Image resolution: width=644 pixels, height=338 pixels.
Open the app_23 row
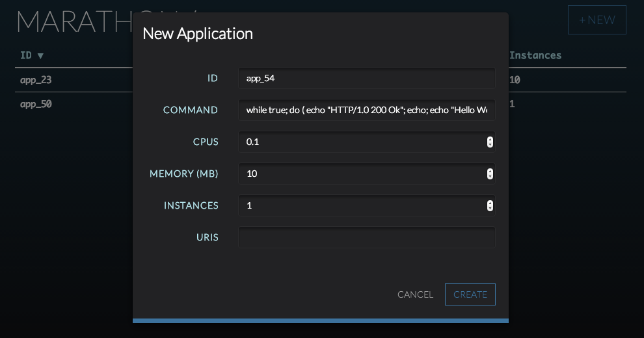[36, 80]
